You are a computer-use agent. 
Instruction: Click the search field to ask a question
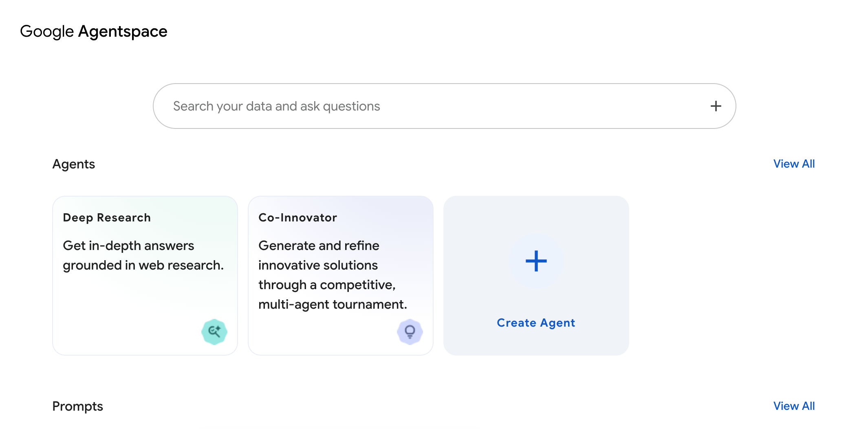pos(408,106)
